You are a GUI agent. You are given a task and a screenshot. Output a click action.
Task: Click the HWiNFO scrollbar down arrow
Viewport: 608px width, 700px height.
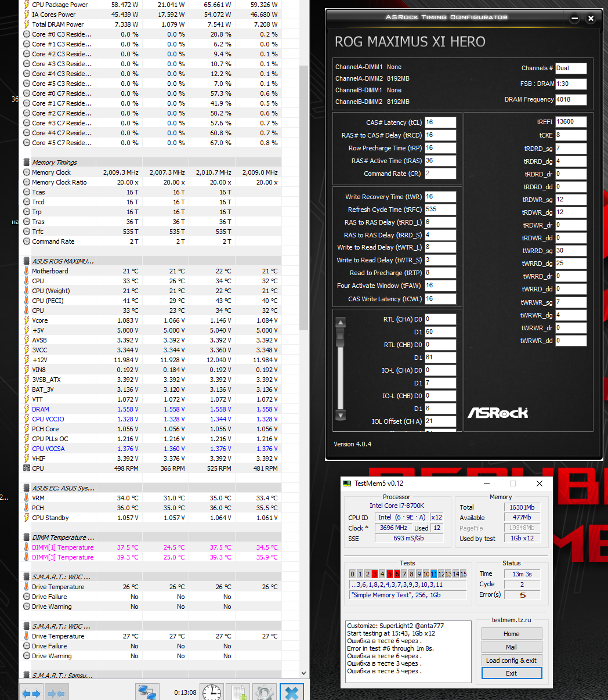coord(303,673)
